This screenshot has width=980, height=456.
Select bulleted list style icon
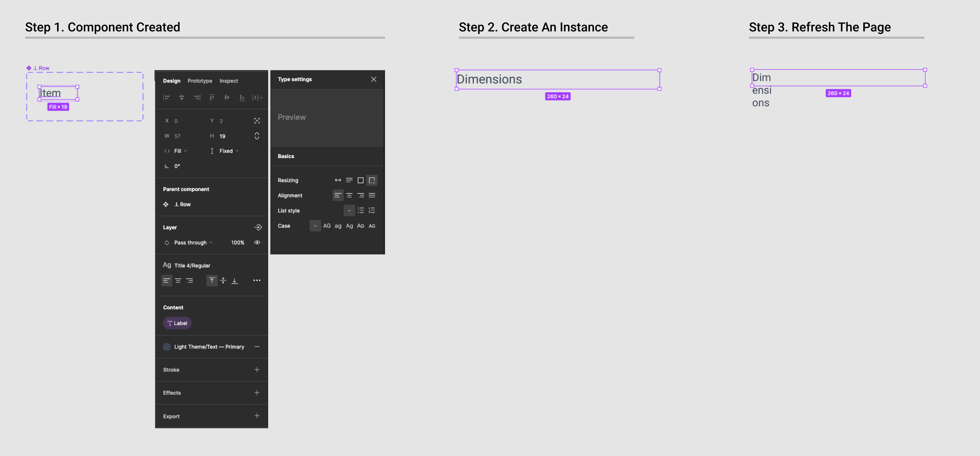[361, 210]
